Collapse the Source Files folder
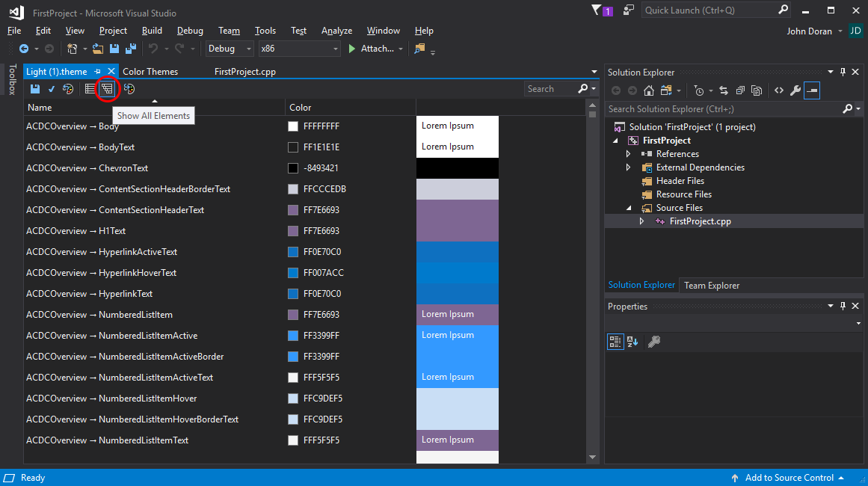 629,208
